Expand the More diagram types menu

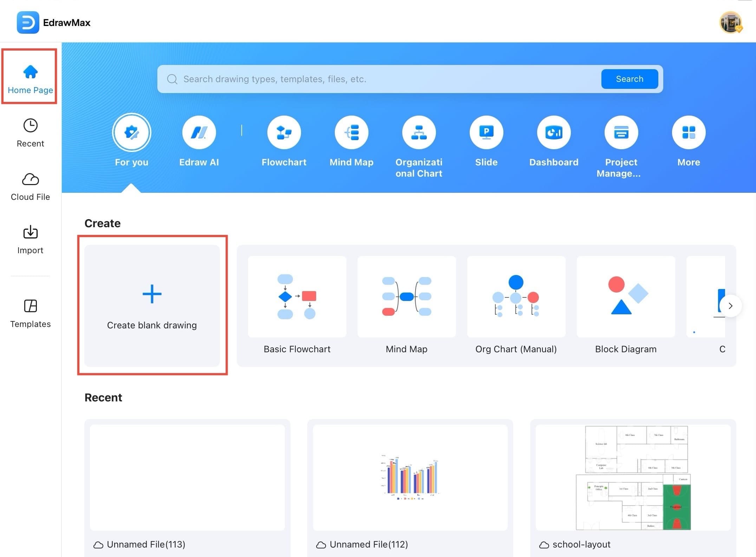(x=689, y=132)
